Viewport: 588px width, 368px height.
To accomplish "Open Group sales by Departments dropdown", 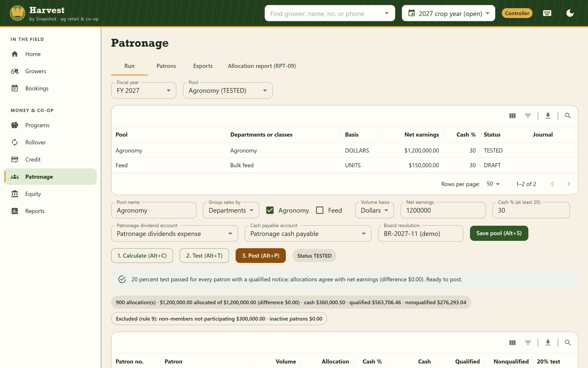I will [231, 210].
